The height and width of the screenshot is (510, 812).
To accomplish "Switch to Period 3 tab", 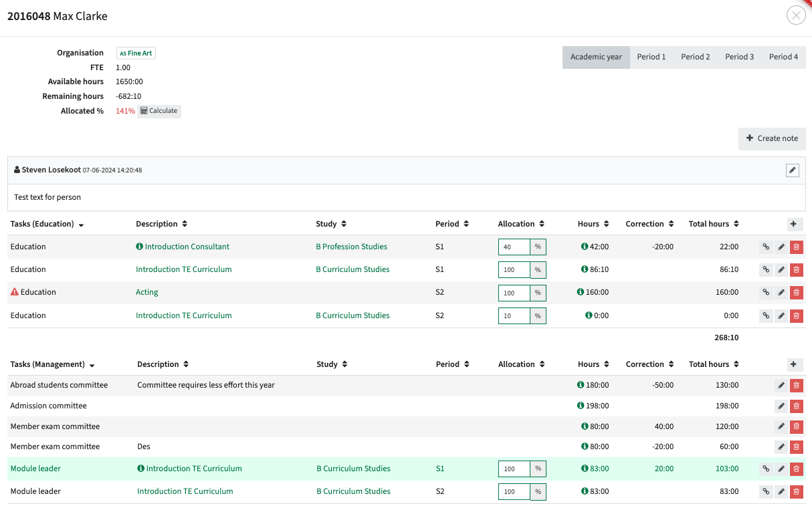I will pyautogui.click(x=740, y=57).
